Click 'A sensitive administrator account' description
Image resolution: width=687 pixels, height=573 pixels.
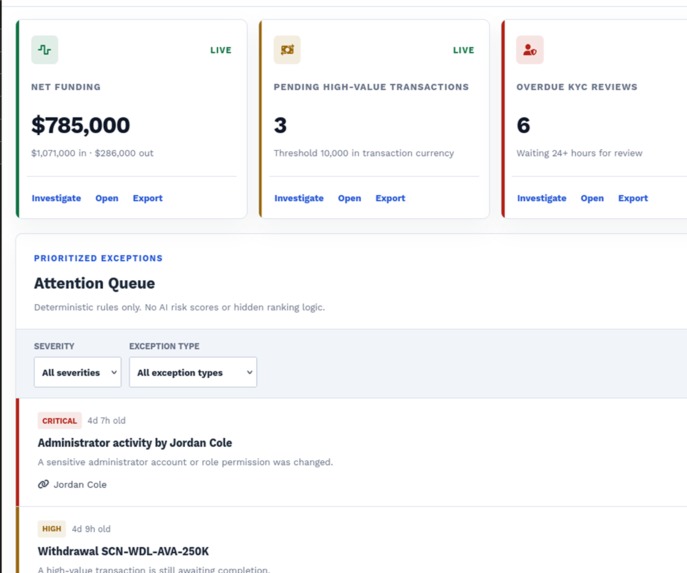pos(185,462)
